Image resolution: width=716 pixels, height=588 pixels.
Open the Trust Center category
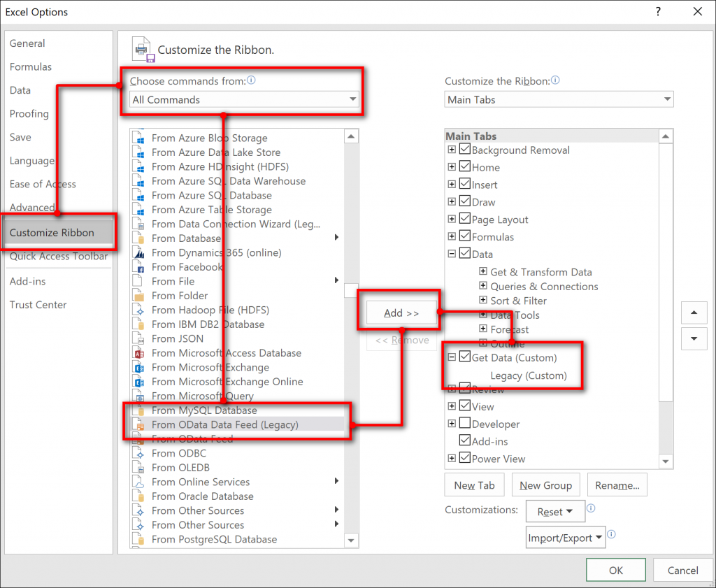coord(38,305)
